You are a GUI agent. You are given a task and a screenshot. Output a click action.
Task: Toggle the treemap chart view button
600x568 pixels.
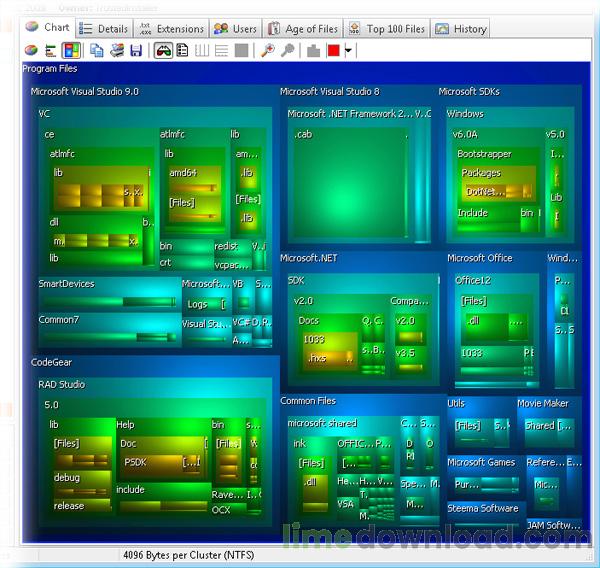pyautogui.click(x=71, y=50)
